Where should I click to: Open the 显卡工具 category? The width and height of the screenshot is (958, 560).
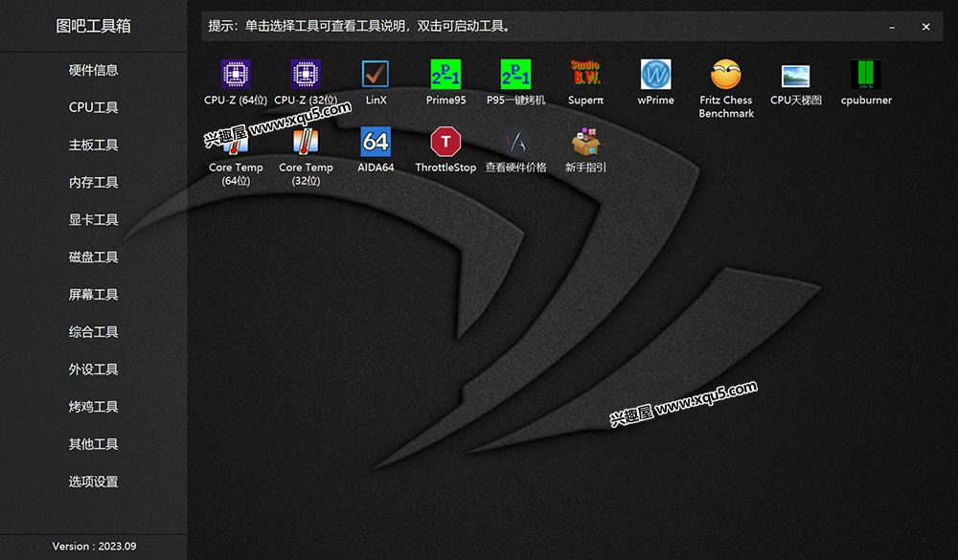(x=94, y=220)
